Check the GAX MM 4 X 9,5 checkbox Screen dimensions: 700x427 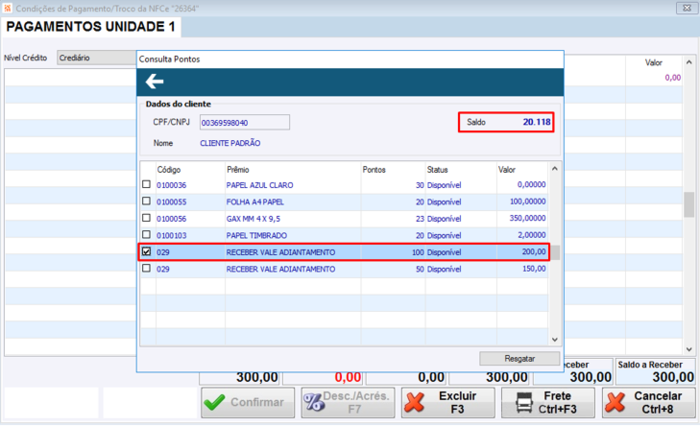click(x=146, y=218)
